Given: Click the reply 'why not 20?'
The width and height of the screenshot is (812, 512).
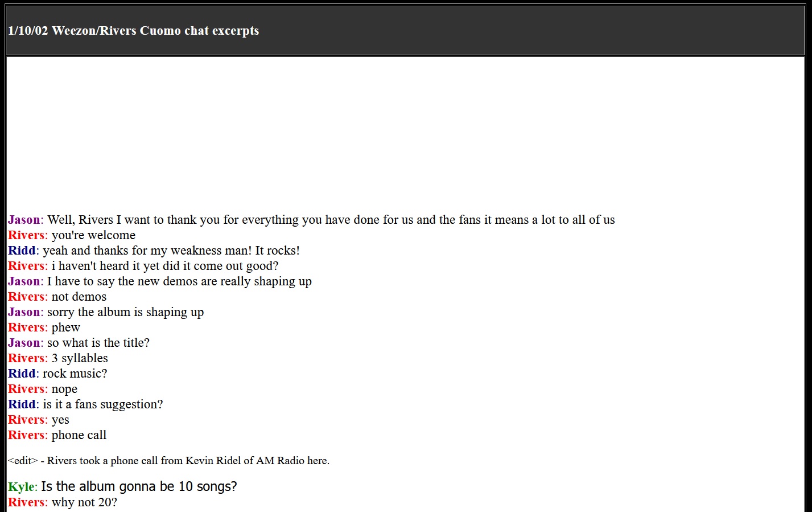Looking at the screenshot, I should point(84,502).
